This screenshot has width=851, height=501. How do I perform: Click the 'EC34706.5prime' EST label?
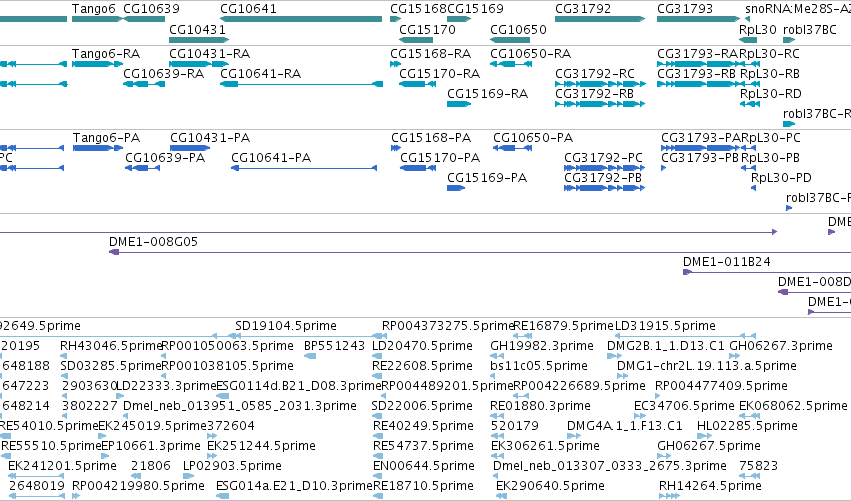(x=684, y=406)
